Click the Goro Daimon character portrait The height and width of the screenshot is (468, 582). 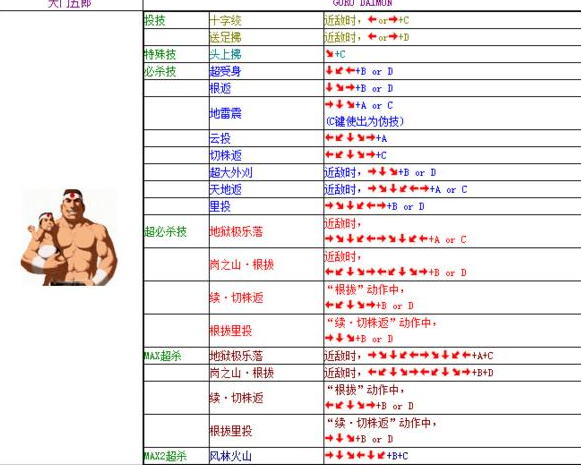(69, 238)
